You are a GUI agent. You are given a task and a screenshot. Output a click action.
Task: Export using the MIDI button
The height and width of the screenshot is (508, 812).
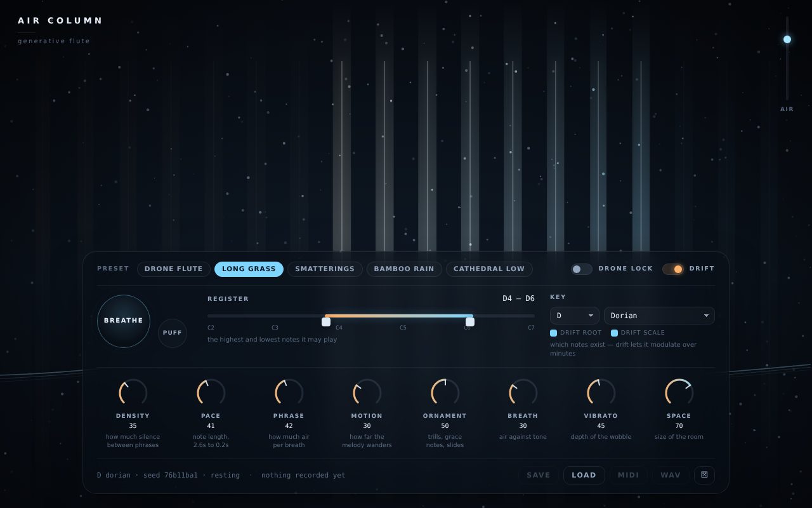(629, 475)
